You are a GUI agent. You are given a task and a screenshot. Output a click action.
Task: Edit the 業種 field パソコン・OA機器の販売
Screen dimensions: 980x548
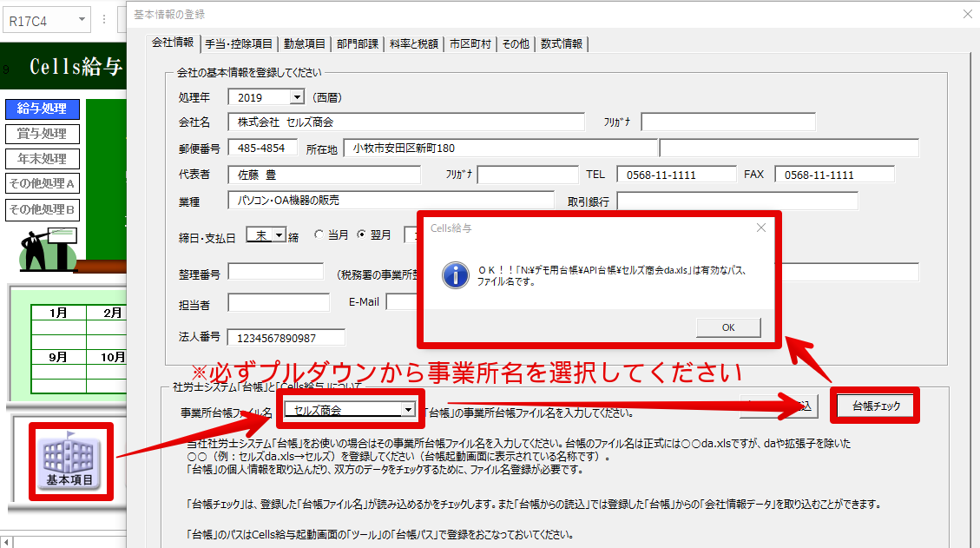pyautogui.click(x=391, y=201)
